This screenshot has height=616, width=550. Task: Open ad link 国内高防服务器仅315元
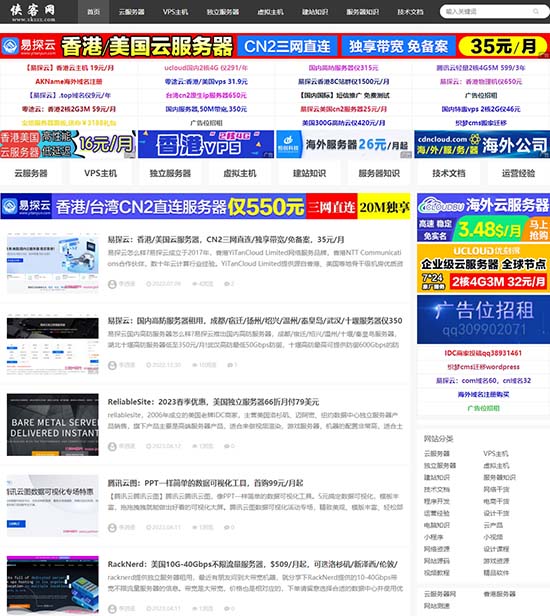coord(343,68)
